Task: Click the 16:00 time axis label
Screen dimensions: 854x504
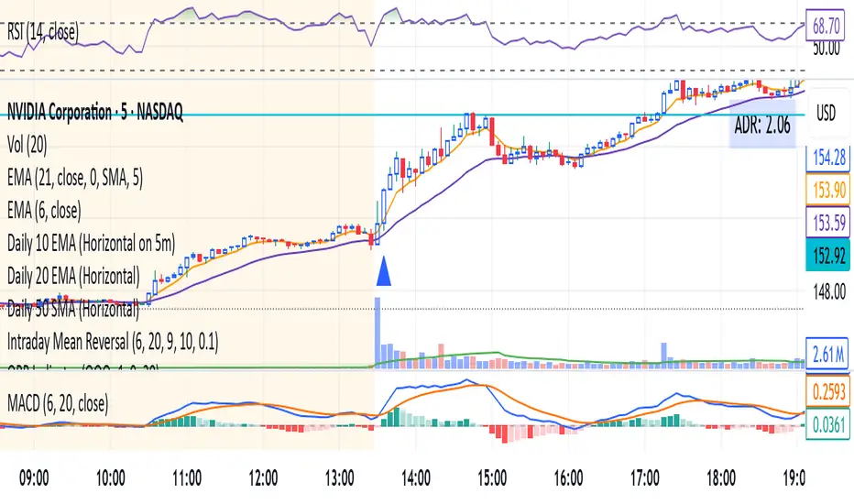Action: (568, 478)
